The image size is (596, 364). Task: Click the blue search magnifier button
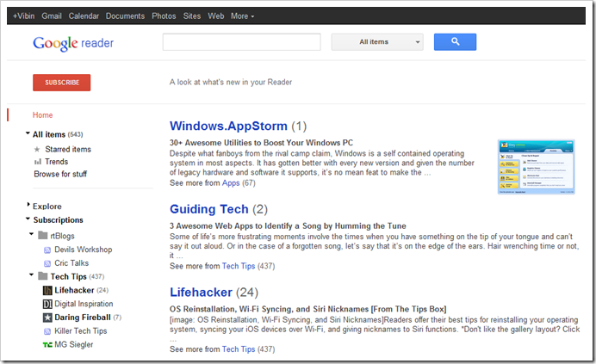point(455,42)
